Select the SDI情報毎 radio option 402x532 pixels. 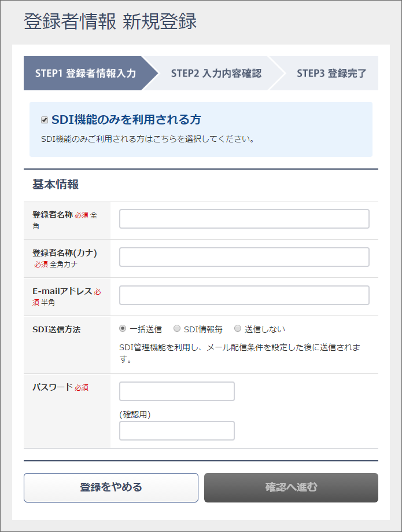(177, 329)
